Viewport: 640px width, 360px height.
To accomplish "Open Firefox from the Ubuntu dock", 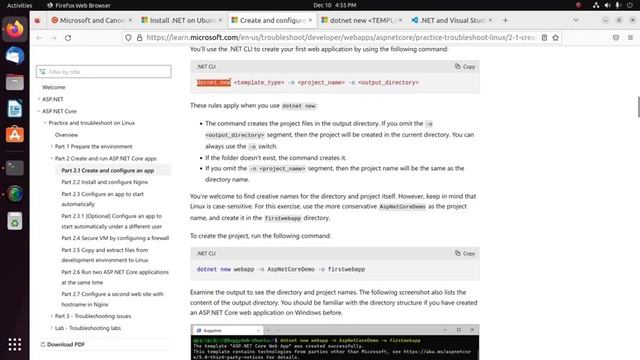I will [15, 29].
